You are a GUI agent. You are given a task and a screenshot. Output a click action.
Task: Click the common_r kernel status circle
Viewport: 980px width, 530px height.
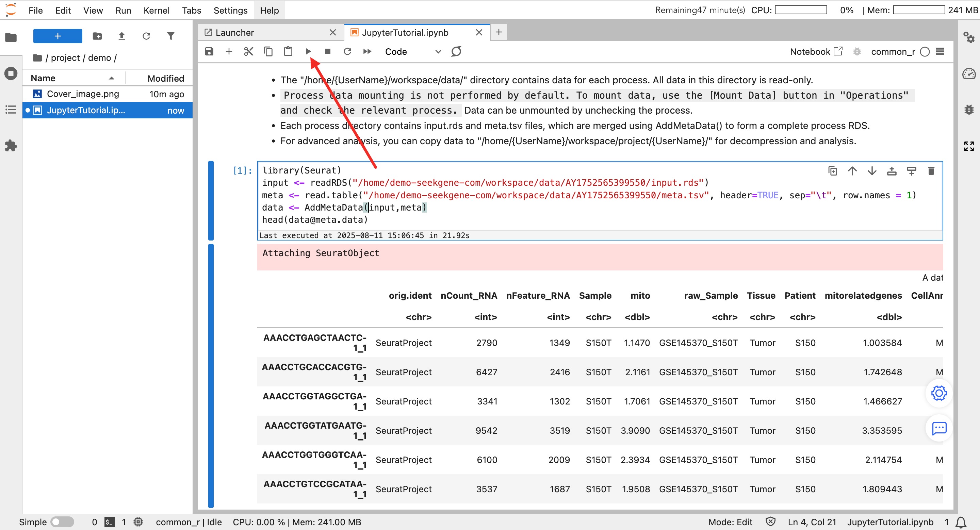coord(925,52)
